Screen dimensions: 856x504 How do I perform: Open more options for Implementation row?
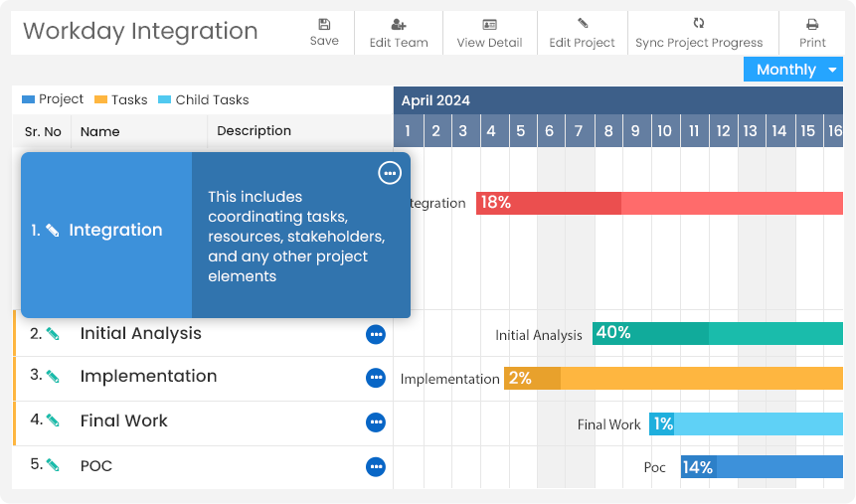tap(376, 378)
